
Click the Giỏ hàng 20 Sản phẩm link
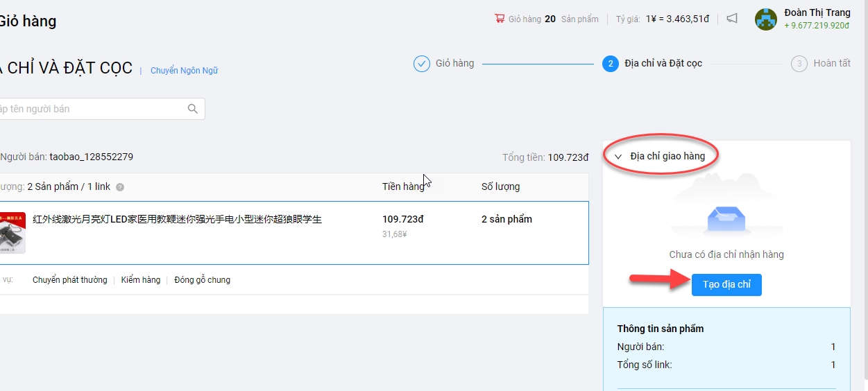point(553,19)
